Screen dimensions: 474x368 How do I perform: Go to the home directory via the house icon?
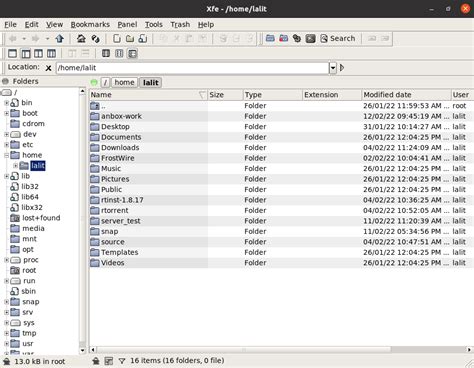coord(81,39)
